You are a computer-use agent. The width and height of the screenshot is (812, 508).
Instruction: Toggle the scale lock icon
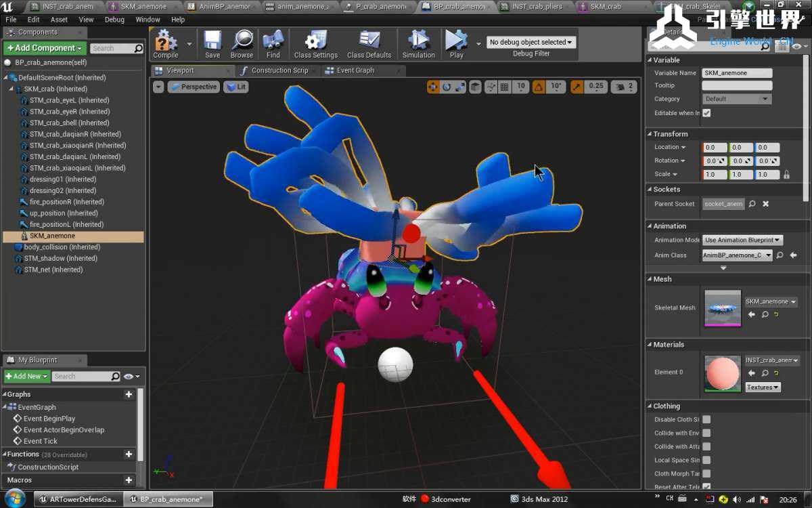(786, 175)
